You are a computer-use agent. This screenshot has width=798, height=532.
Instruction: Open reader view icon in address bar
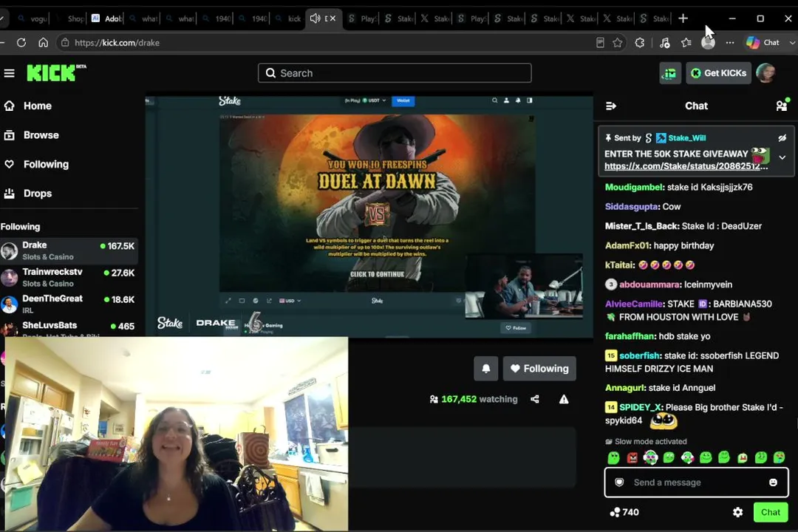coord(600,43)
